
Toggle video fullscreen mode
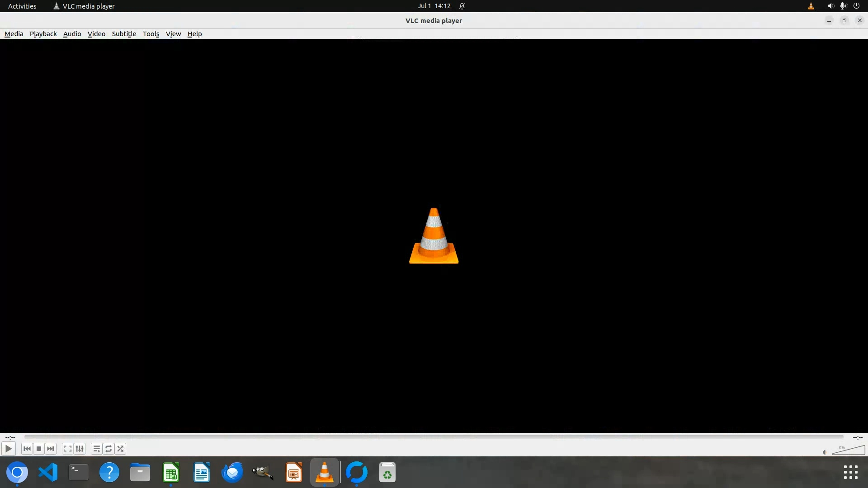(x=67, y=449)
